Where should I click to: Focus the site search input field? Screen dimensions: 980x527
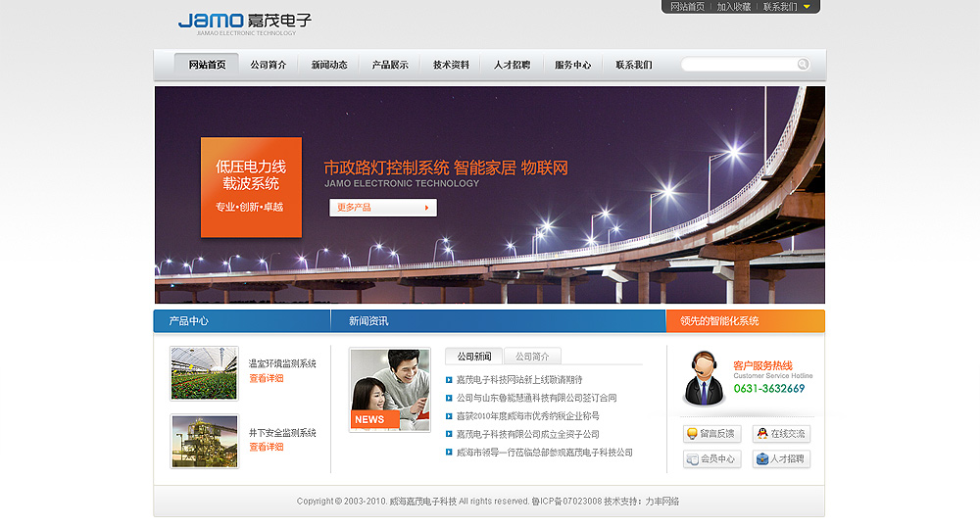pyautogui.click(x=739, y=64)
